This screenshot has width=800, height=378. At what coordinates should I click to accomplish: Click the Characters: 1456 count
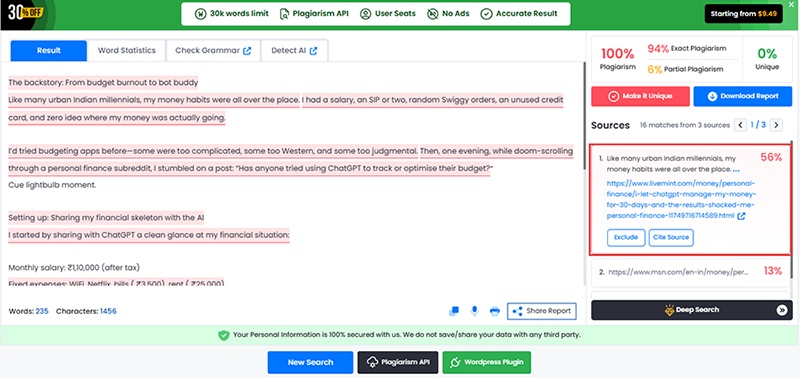pyautogui.click(x=86, y=311)
